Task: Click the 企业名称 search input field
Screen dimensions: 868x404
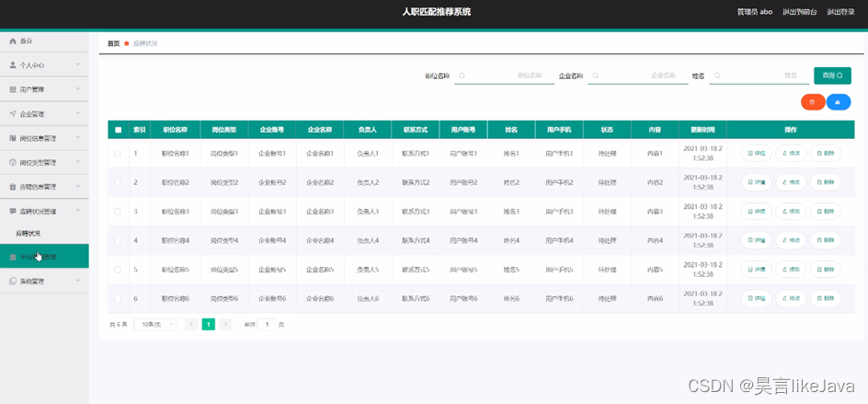Action: click(x=638, y=75)
